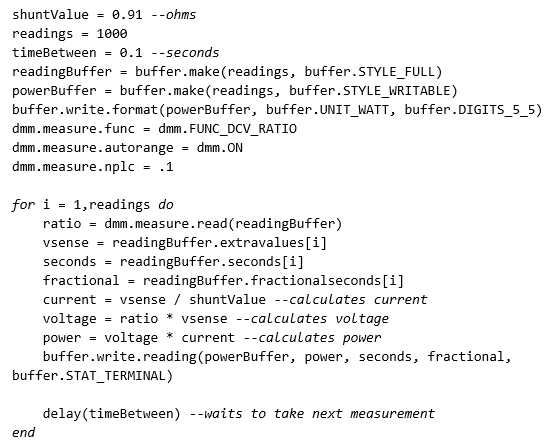The height and width of the screenshot is (446, 553).
Task: Click the seconds = readingBuffer.seconds[i] line
Action: pos(173,262)
